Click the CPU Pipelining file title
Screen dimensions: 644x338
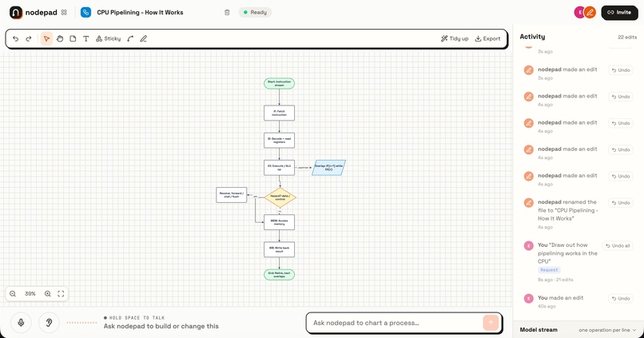[x=140, y=12]
